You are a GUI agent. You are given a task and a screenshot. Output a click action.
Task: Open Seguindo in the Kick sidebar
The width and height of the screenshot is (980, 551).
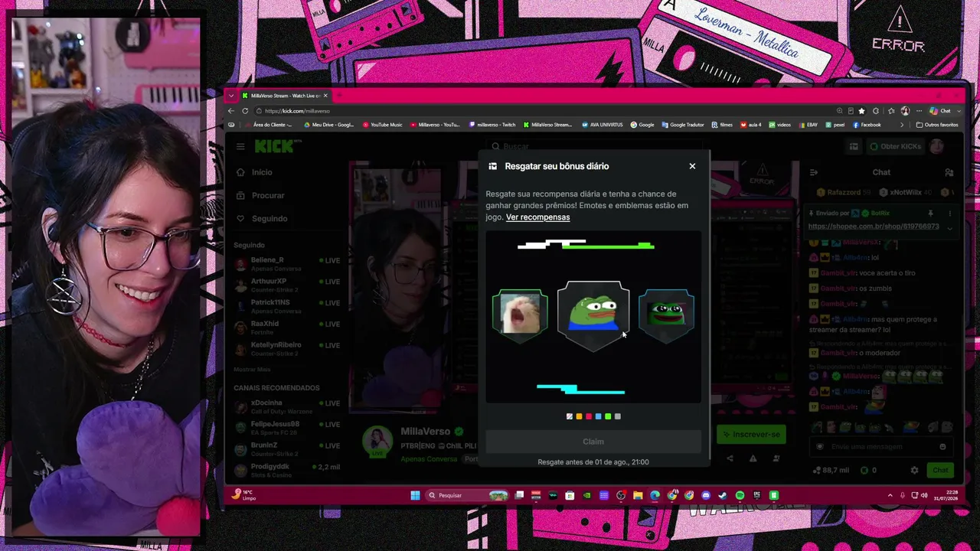point(269,218)
